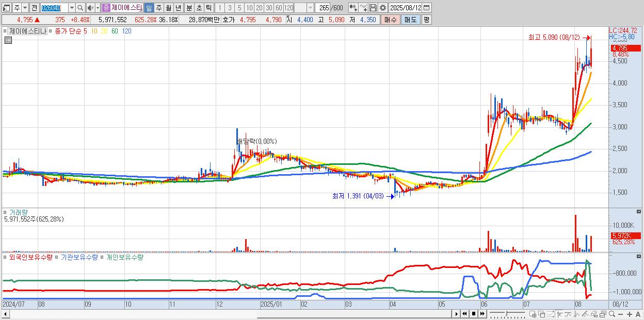Rewind chart replay

(x=464, y=314)
